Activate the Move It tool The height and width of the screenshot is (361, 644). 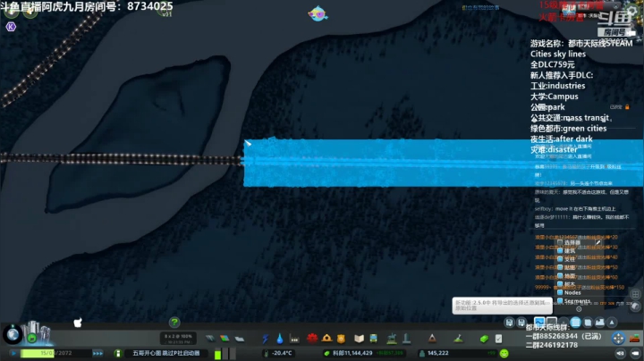point(618,339)
